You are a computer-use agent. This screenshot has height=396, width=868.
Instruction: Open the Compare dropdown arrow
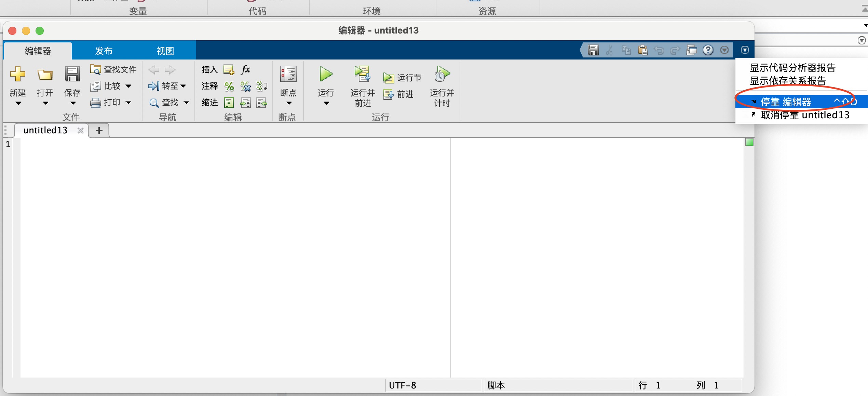tap(128, 86)
